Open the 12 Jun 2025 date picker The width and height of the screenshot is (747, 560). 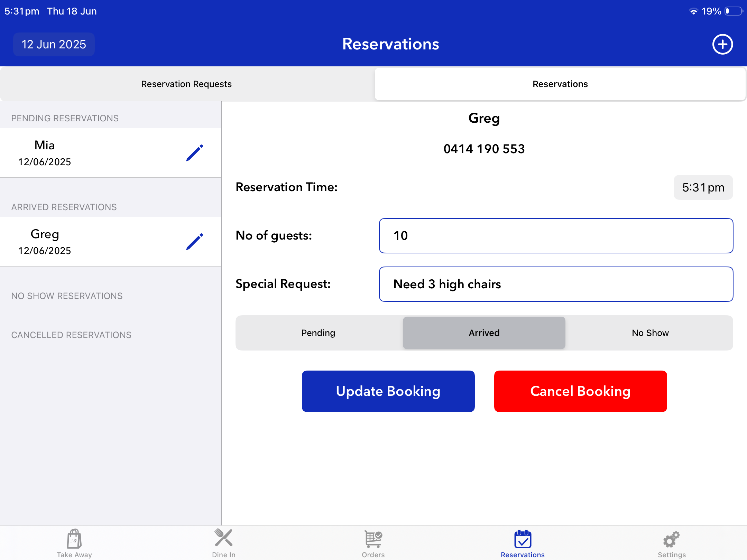(x=54, y=44)
